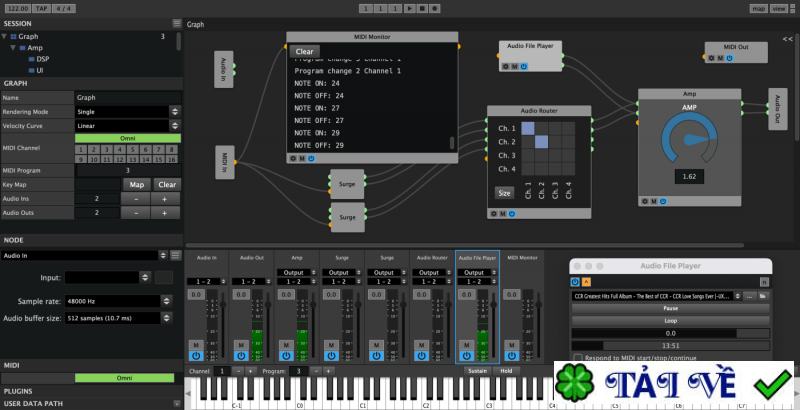
Task: Toggle the MIDI Monitor node power icon
Action: [x=311, y=159]
